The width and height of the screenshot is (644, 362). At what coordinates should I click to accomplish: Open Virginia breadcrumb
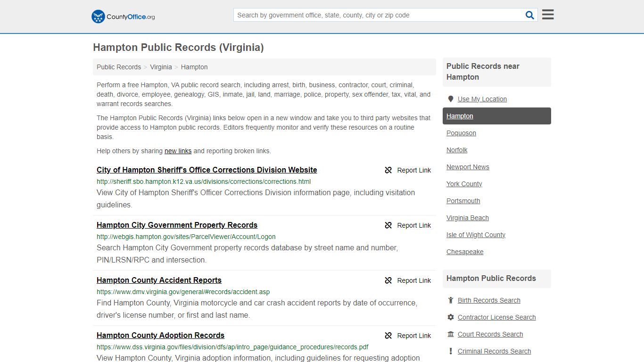click(x=161, y=67)
